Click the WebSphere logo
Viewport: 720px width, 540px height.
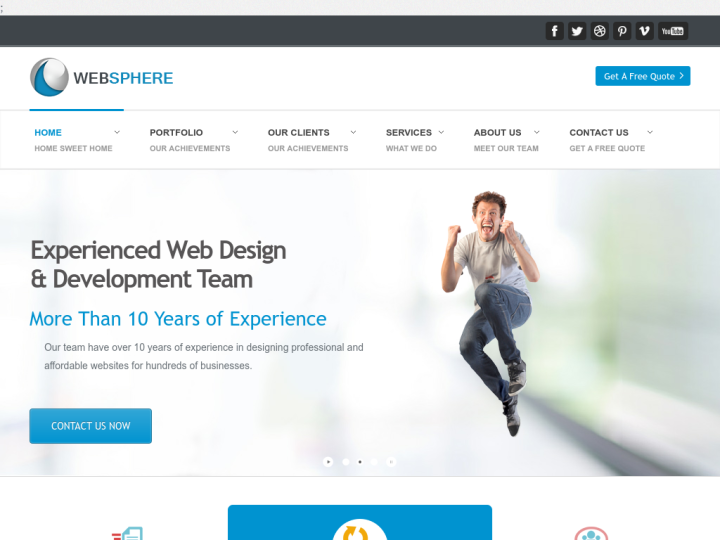[101, 77]
